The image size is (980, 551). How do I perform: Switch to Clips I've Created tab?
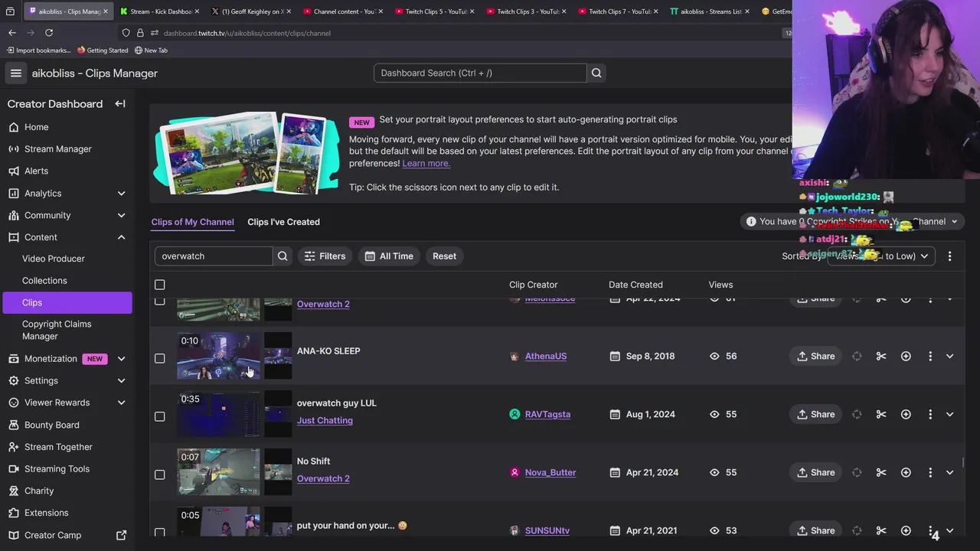[x=283, y=222]
